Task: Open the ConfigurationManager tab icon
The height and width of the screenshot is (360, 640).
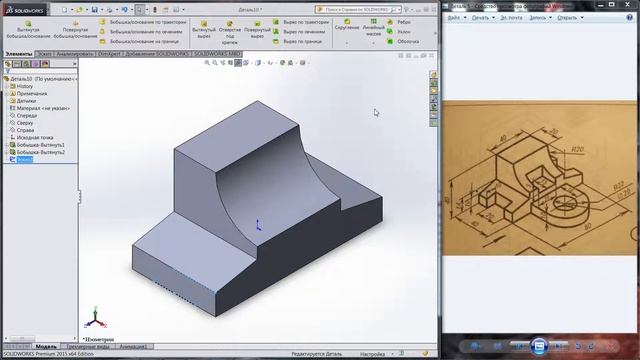Action: [27, 64]
